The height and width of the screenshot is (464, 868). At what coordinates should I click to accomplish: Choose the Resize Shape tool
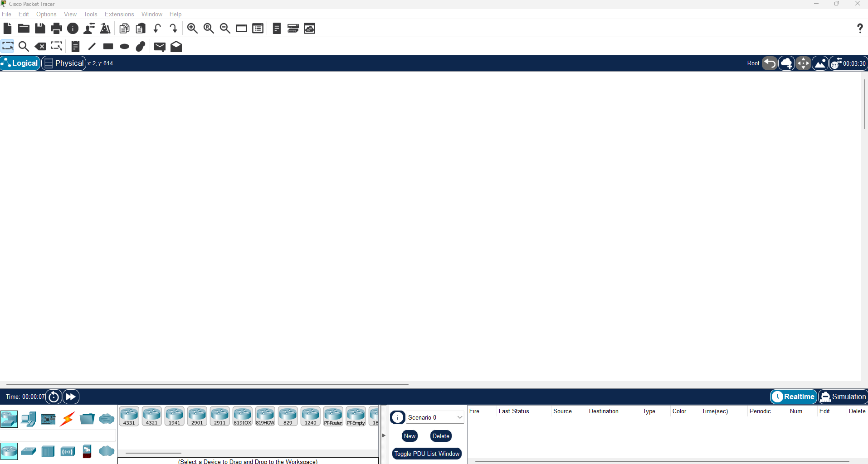click(x=57, y=46)
